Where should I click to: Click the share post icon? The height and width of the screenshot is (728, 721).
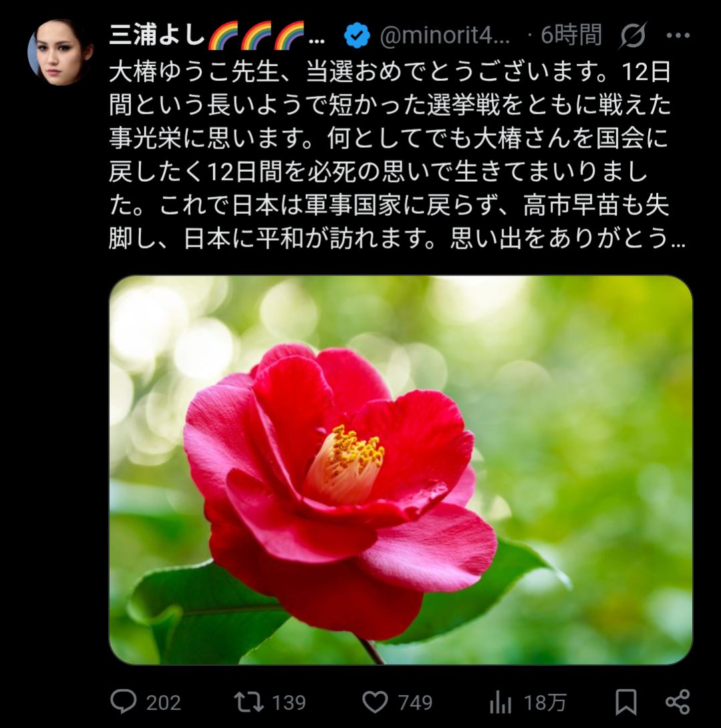pos(678,701)
